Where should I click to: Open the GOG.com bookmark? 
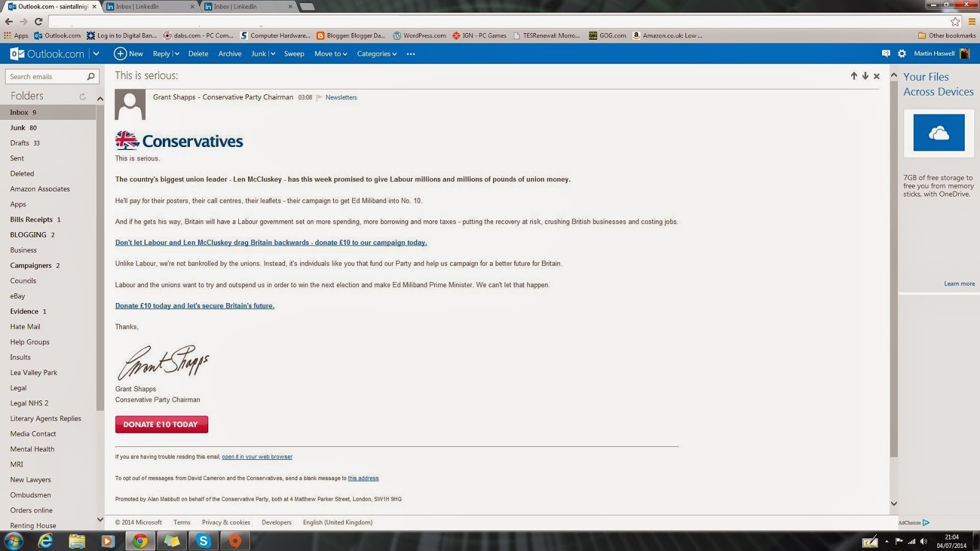pyautogui.click(x=608, y=36)
